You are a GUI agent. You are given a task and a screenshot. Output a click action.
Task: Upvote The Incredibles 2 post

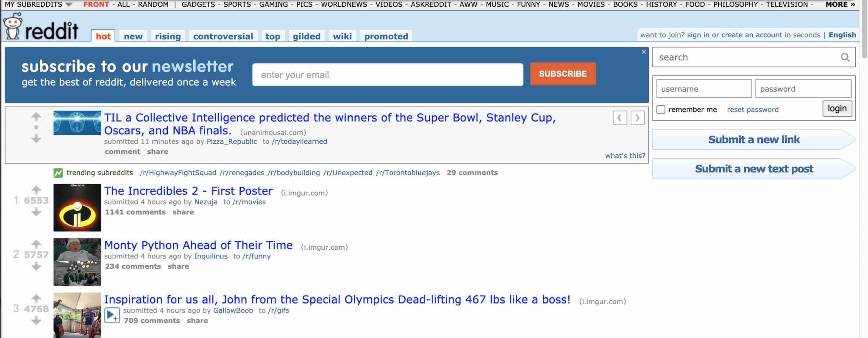click(x=36, y=190)
